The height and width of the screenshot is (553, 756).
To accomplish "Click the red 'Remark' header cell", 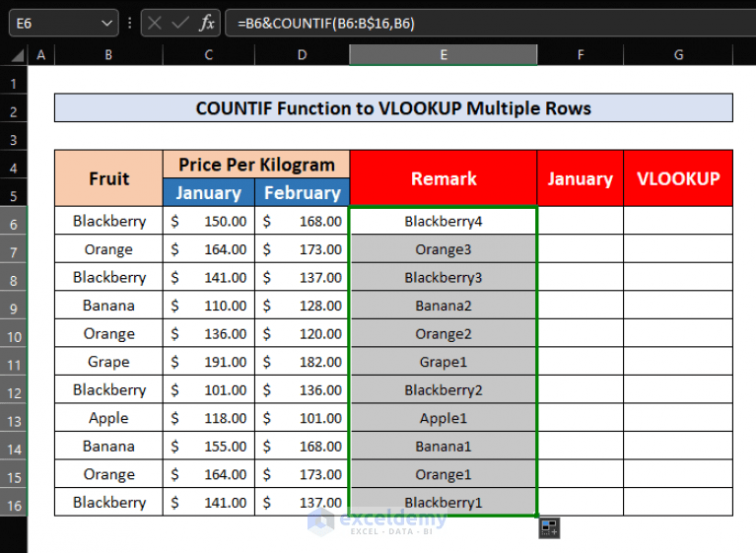I will tap(444, 178).
